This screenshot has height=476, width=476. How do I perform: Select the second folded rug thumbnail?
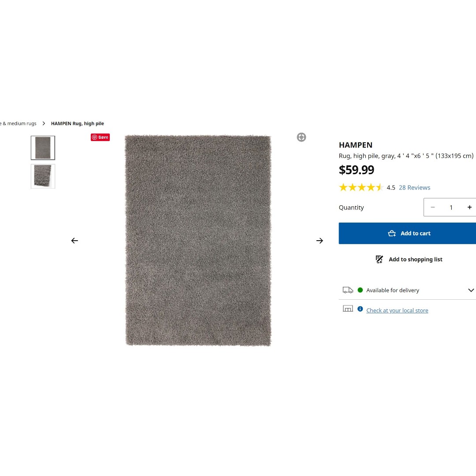pos(43,176)
